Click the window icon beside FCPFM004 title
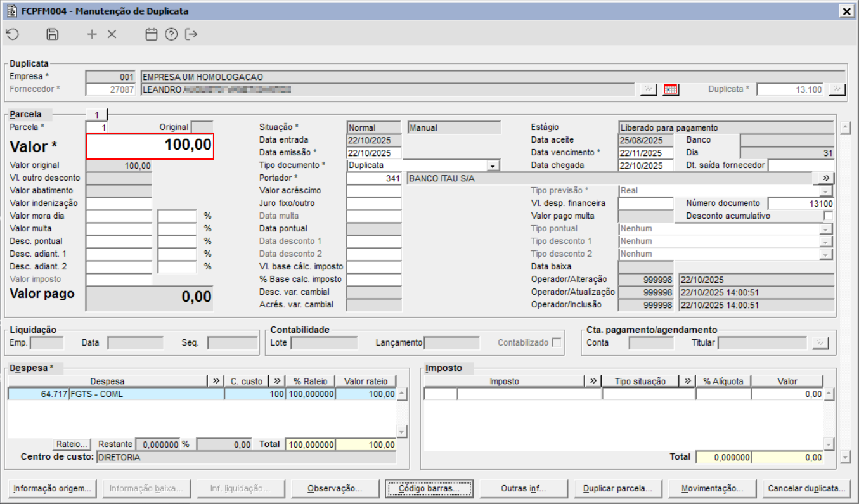This screenshot has width=859, height=504. click(11, 11)
